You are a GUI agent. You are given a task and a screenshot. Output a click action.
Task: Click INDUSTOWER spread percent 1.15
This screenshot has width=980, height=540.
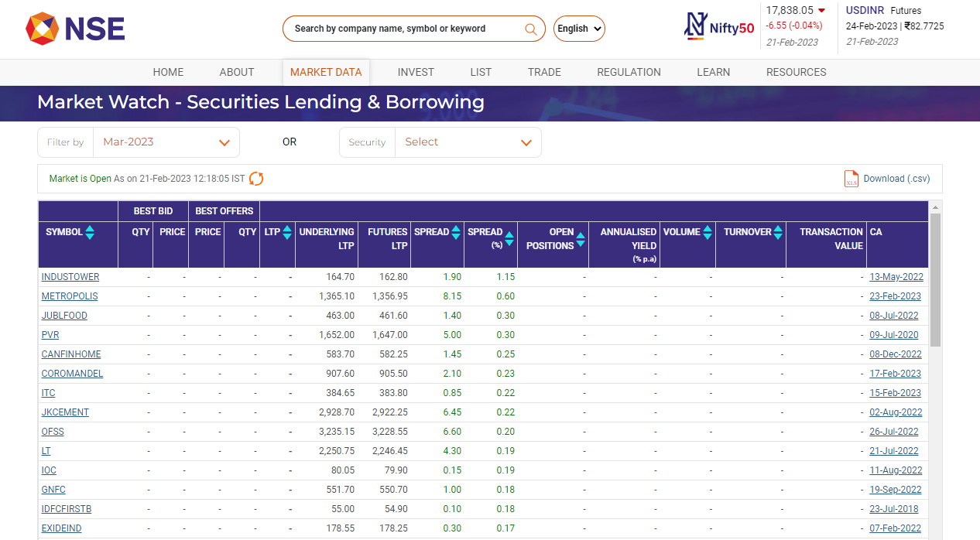pyautogui.click(x=505, y=277)
